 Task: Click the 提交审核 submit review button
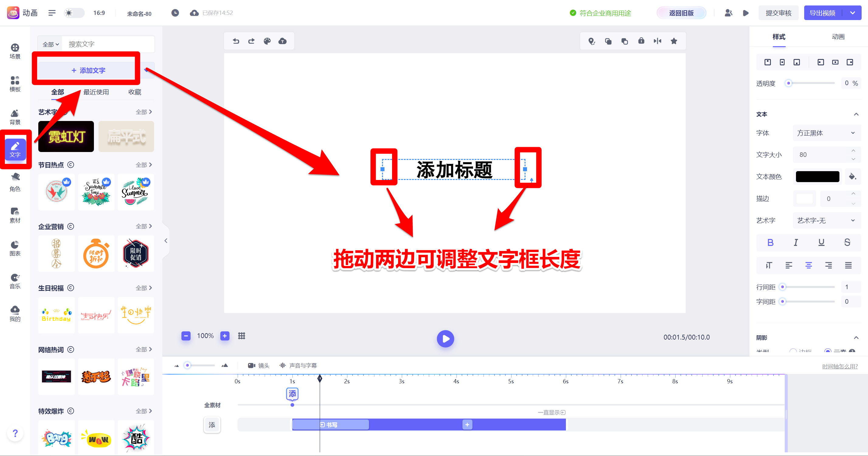(x=778, y=13)
